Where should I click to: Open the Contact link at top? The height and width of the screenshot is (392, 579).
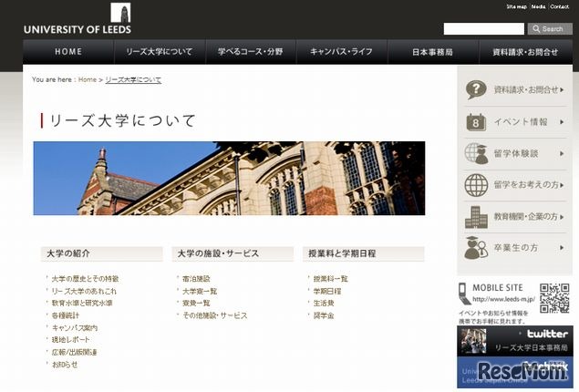click(x=560, y=6)
